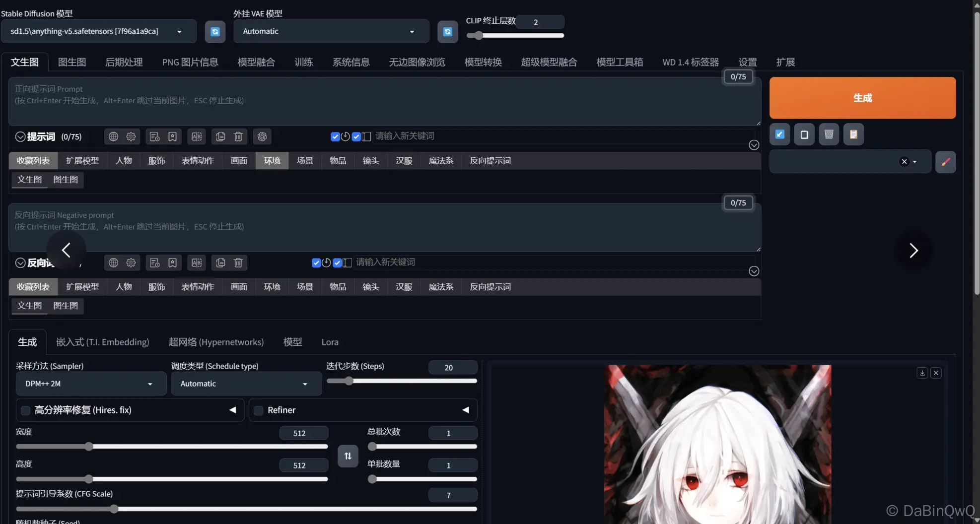
Task: Collapse the negative 反向 prompt section toggle
Action: (x=20, y=263)
